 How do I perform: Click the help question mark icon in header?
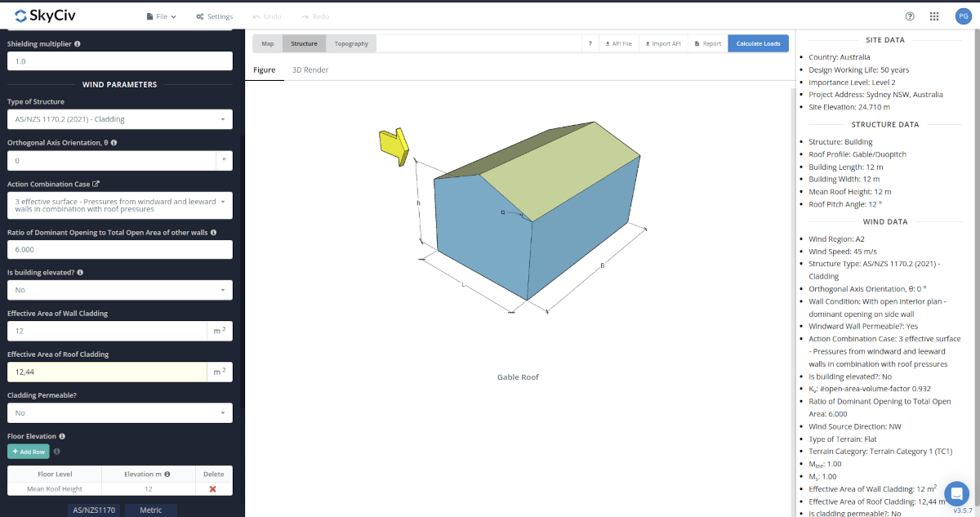click(910, 16)
